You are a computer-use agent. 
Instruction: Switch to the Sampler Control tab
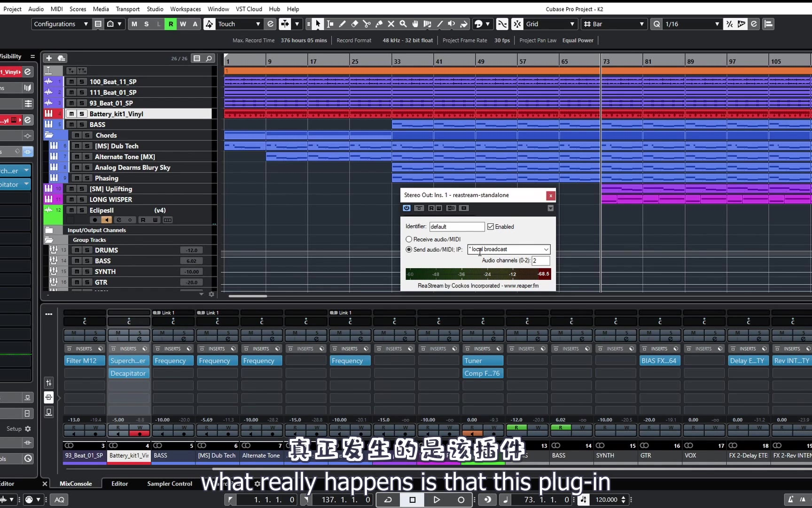click(x=170, y=484)
